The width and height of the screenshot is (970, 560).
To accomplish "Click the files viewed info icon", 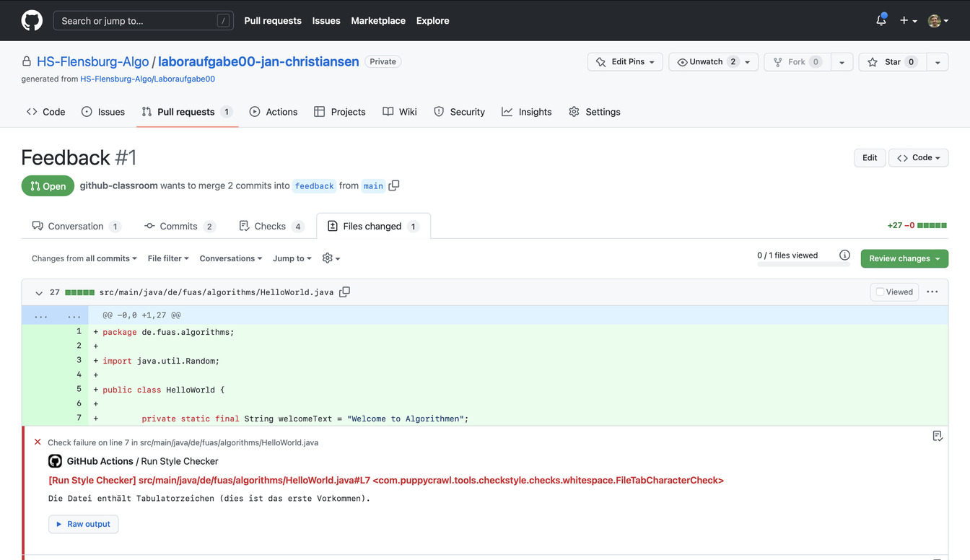I will [x=844, y=255].
